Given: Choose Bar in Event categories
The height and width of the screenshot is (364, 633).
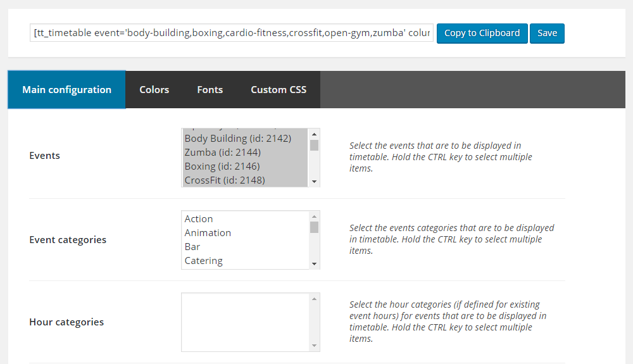Looking at the screenshot, I should (x=192, y=247).
